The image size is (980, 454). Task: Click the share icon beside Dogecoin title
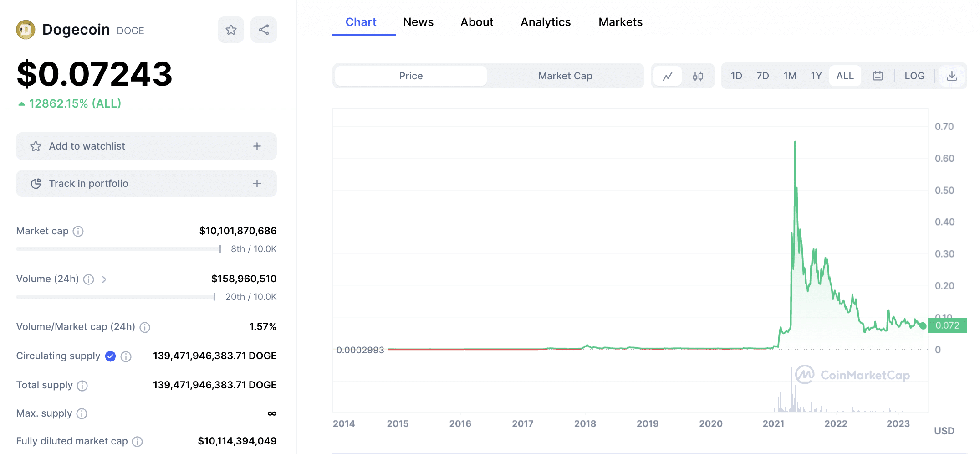coord(264,30)
